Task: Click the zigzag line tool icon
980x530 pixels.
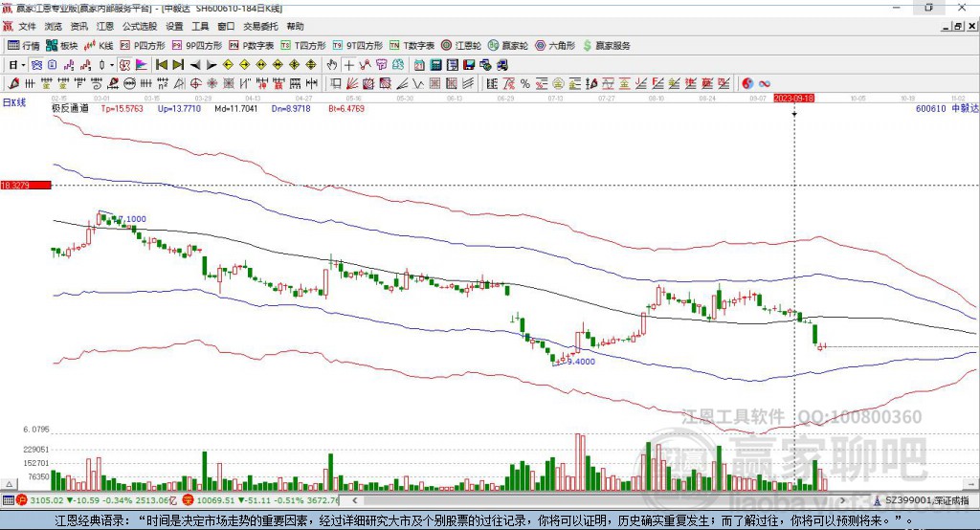Action: [x=417, y=84]
